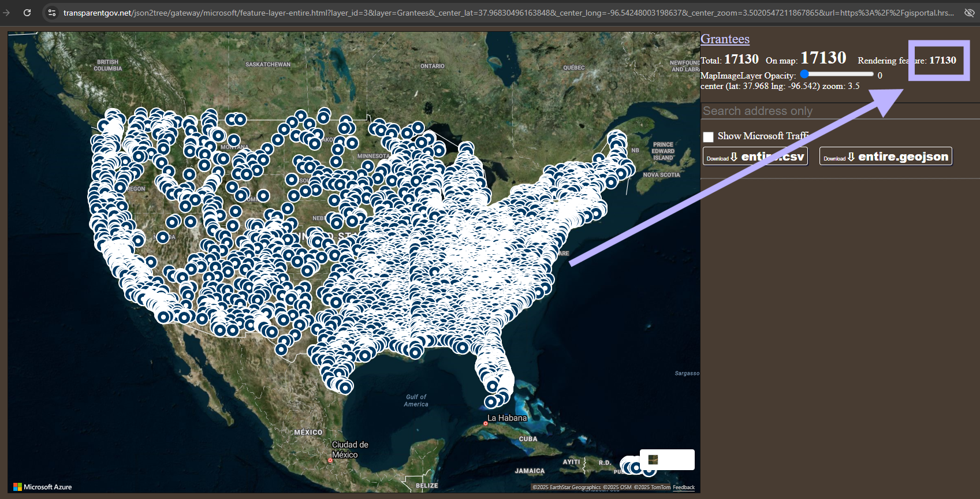Screen dimensions: 980x499
Task: Reload the page with the browser refresh icon
Action: 27,12
